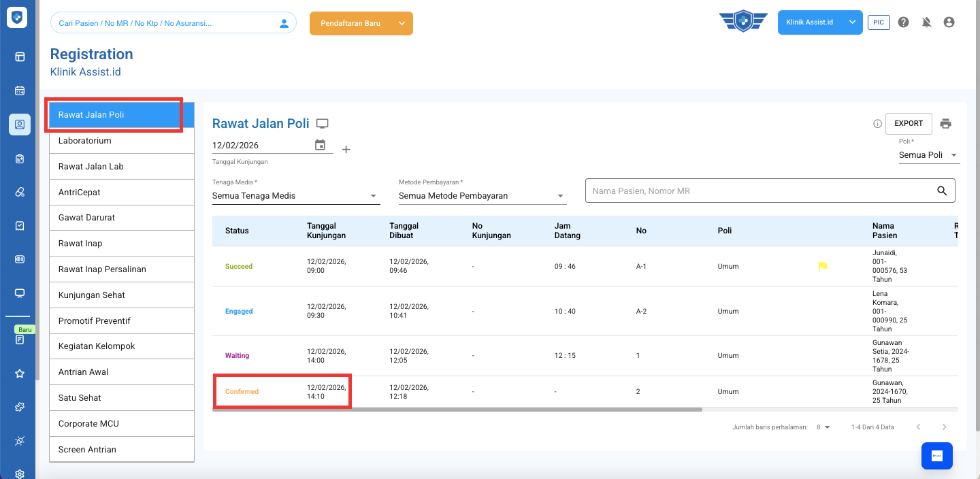Screen dimensions: 980x479
Task: Focus the Cari Pasien search field
Action: tap(163, 23)
